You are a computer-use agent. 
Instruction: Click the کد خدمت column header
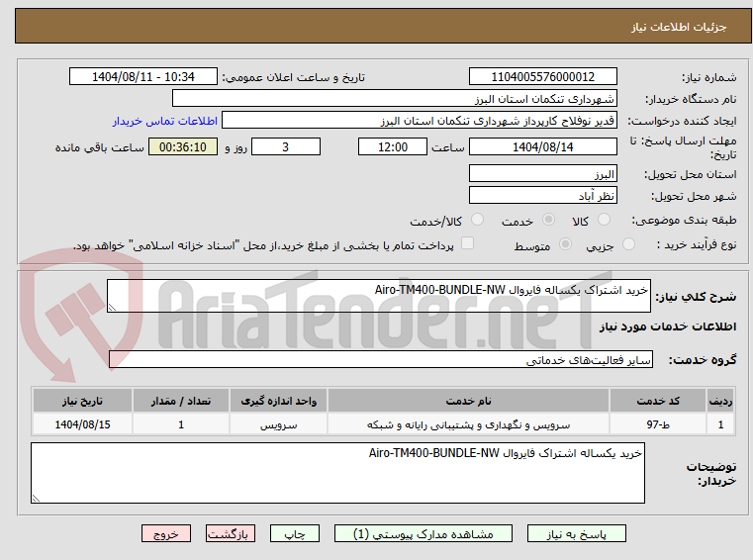coord(658,401)
